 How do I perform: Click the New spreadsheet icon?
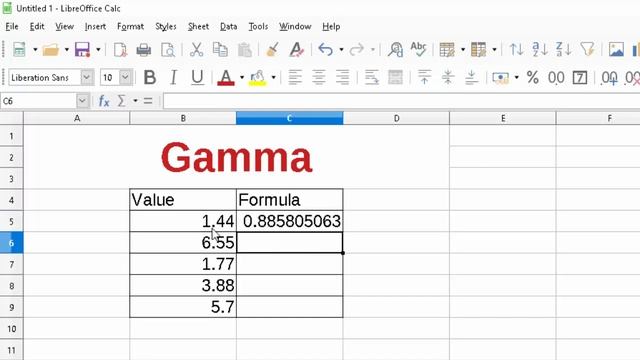pos(19,50)
